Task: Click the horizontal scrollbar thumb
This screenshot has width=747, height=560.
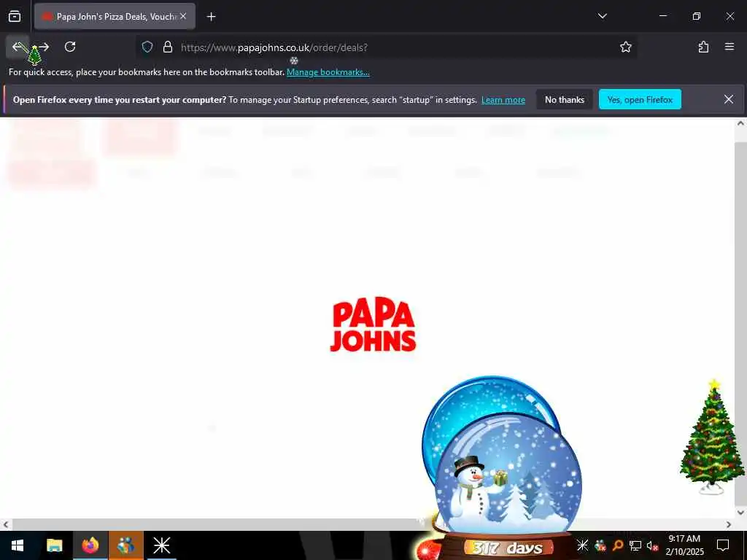Action: [219, 525]
